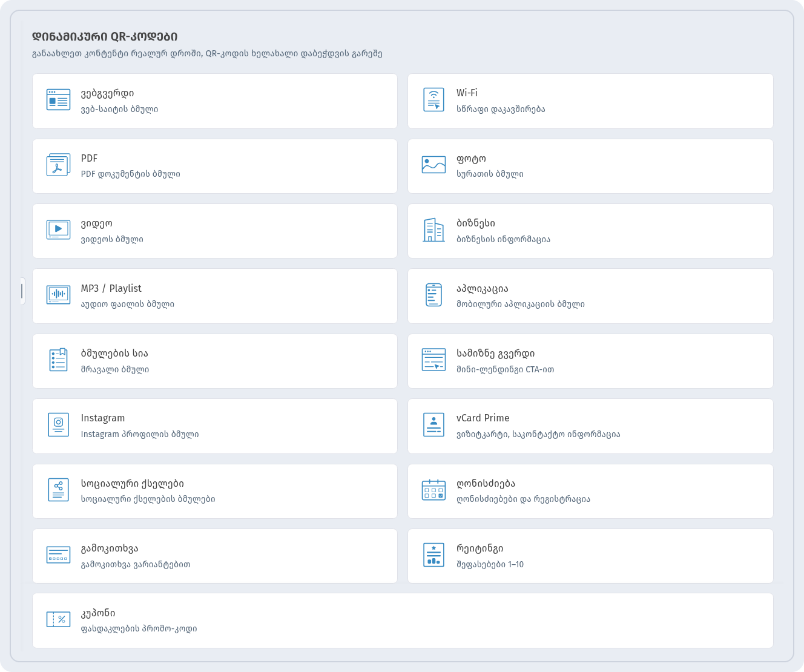804x672 pixels.
Task: Click the ვიდეო play icon
Action: (58, 229)
